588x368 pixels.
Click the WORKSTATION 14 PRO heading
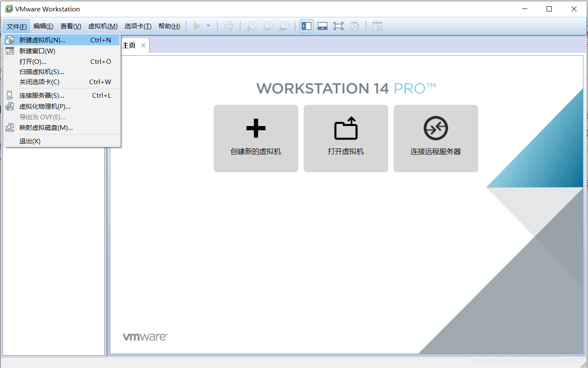(346, 88)
